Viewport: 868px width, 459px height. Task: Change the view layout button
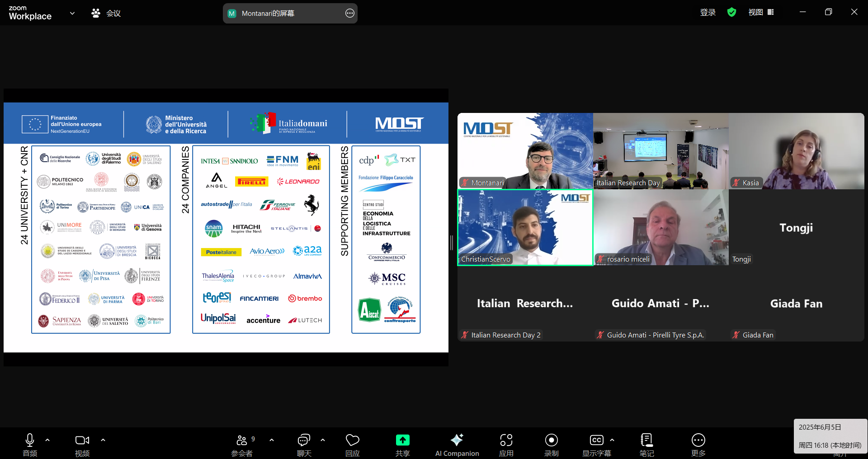761,13
